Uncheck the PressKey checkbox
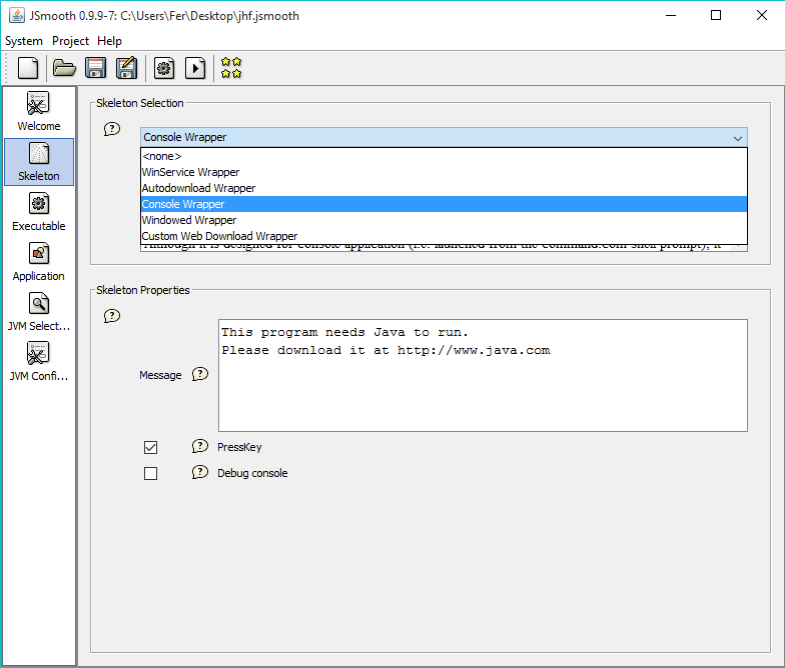Viewport: 785px width, 668px height. click(x=151, y=447)
